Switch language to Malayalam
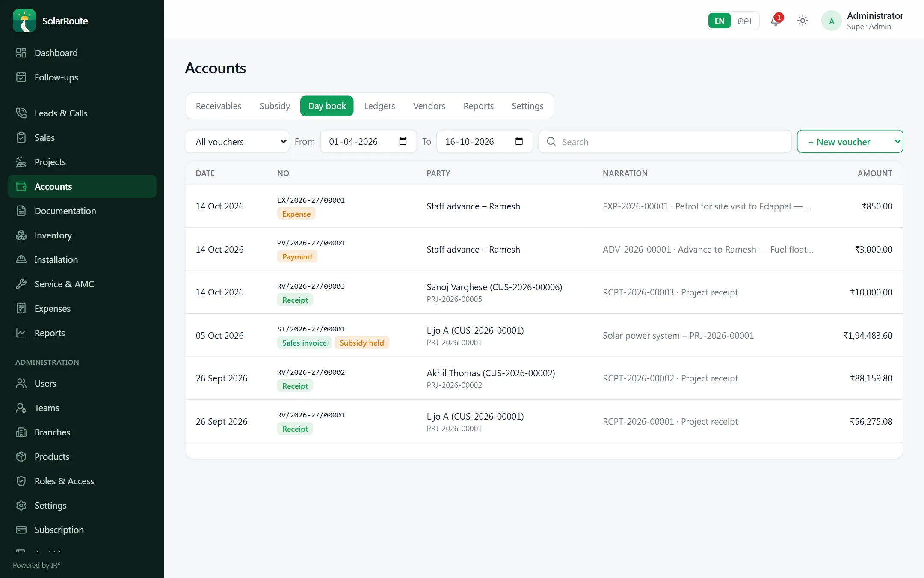Screen dimensions: 924x578 pos(744,21)
